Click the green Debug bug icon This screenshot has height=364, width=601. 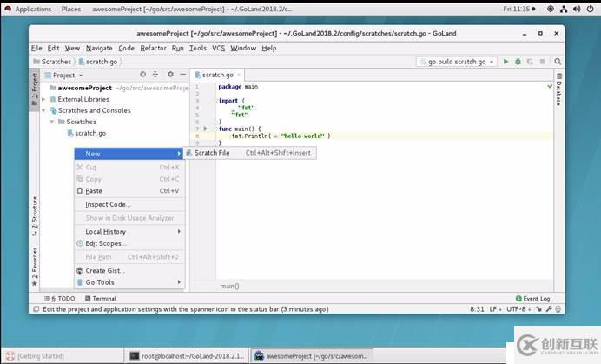(x=518, y=62)
